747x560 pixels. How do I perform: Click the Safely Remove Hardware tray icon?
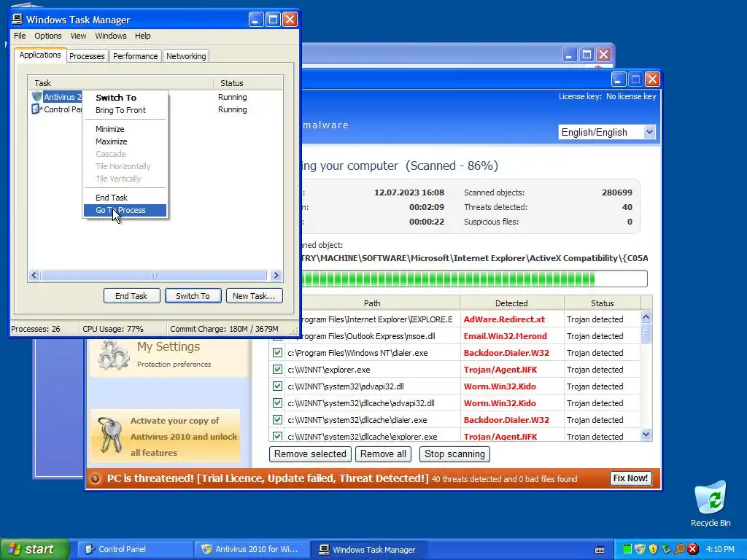(x=666, y=549)
